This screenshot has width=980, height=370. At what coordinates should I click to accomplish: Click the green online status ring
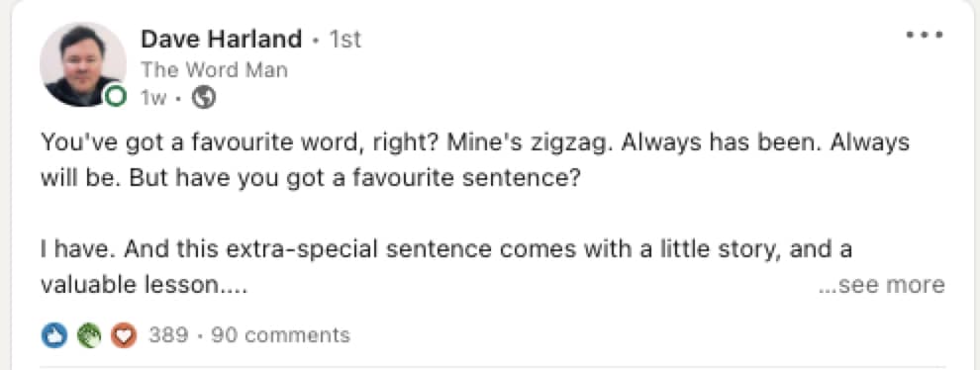tap(116, 97)
